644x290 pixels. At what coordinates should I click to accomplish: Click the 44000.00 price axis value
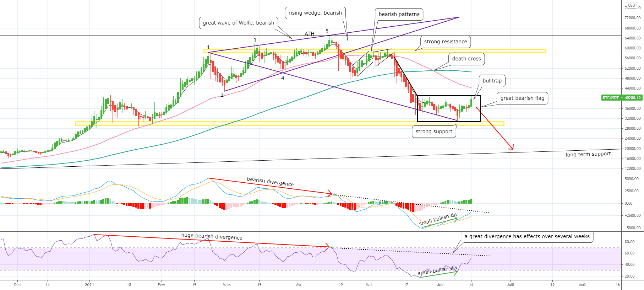[633, 88]
